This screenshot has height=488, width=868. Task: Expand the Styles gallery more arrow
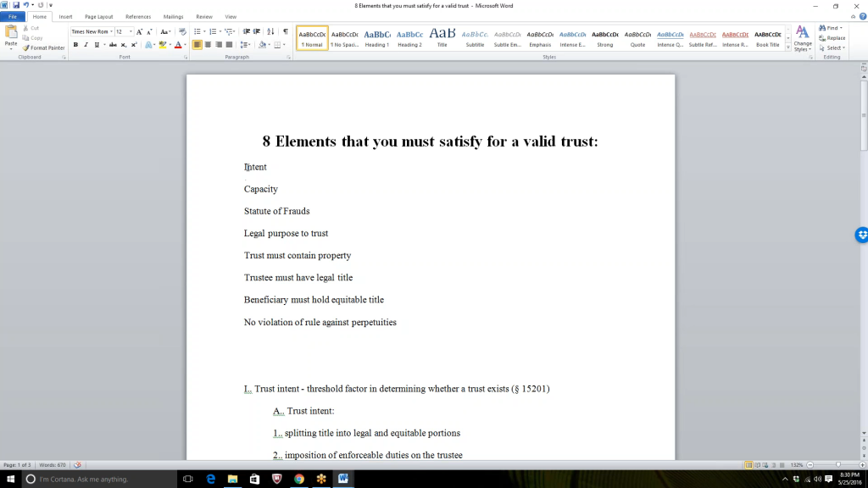click(788, 47)
